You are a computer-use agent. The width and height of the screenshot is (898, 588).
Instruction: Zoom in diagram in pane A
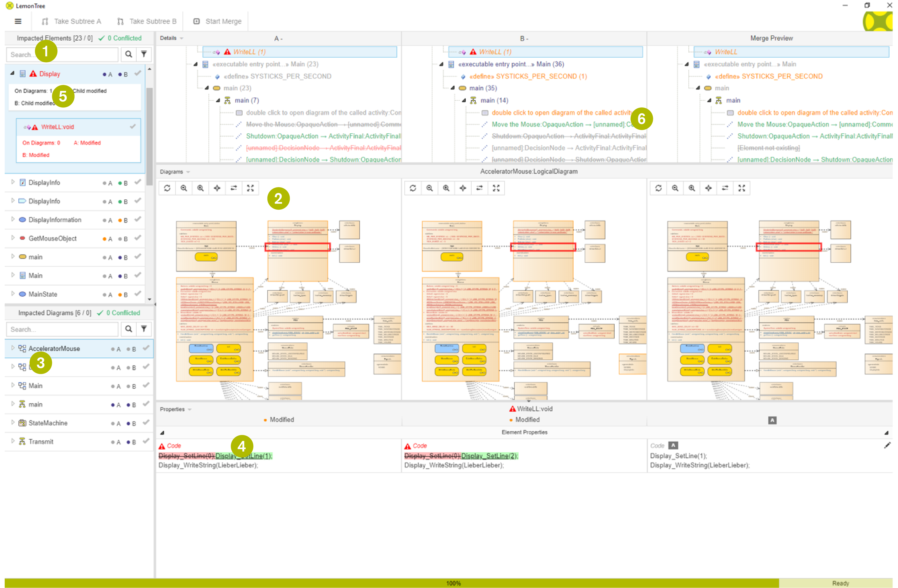coord(200,188)
